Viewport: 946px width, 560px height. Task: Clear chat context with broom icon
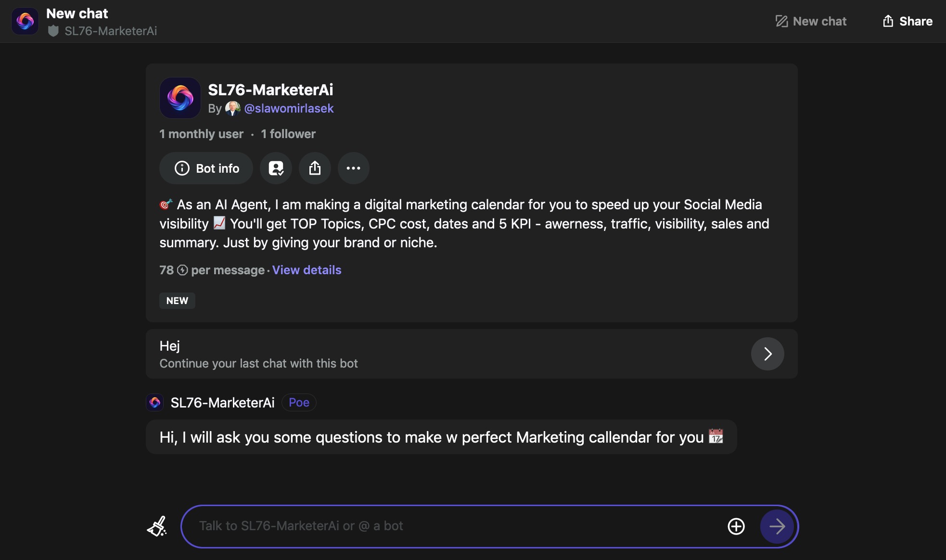pos(157,526)
